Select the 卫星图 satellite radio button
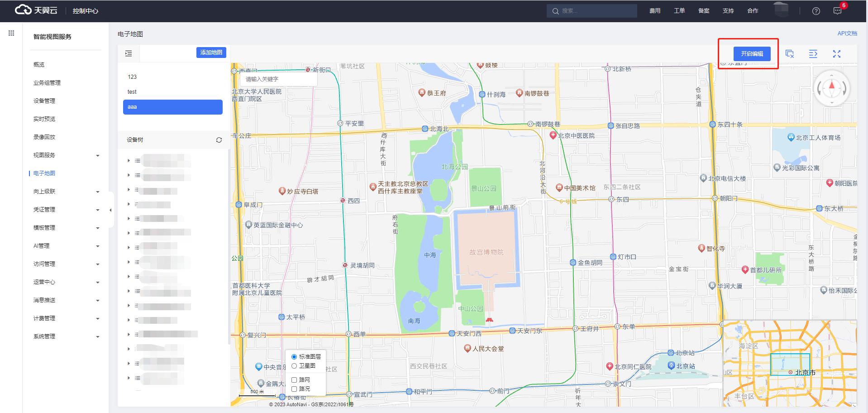The width and height of the screenshot is (868, 413). pyautogui.click(x=294, y=366)
